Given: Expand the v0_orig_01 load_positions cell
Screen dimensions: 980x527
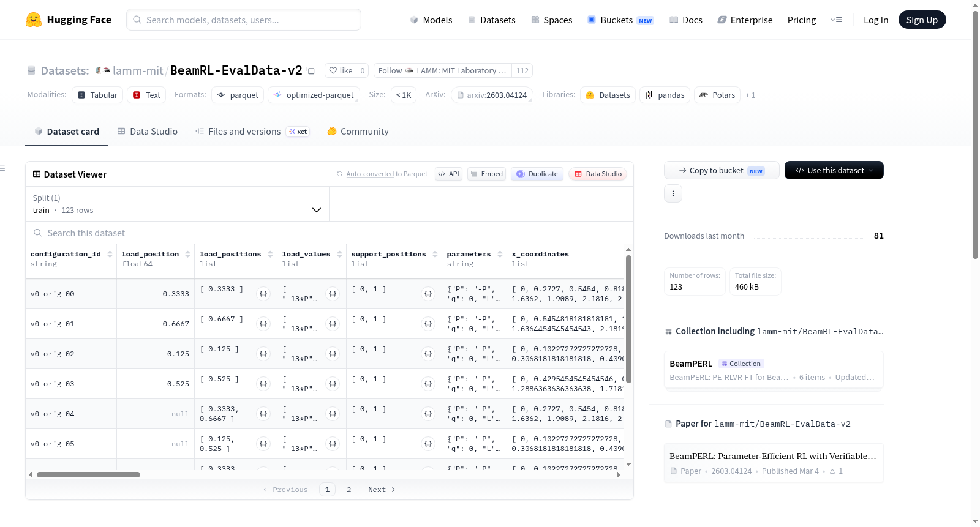Looking at the screenshot, I should 263,324.
